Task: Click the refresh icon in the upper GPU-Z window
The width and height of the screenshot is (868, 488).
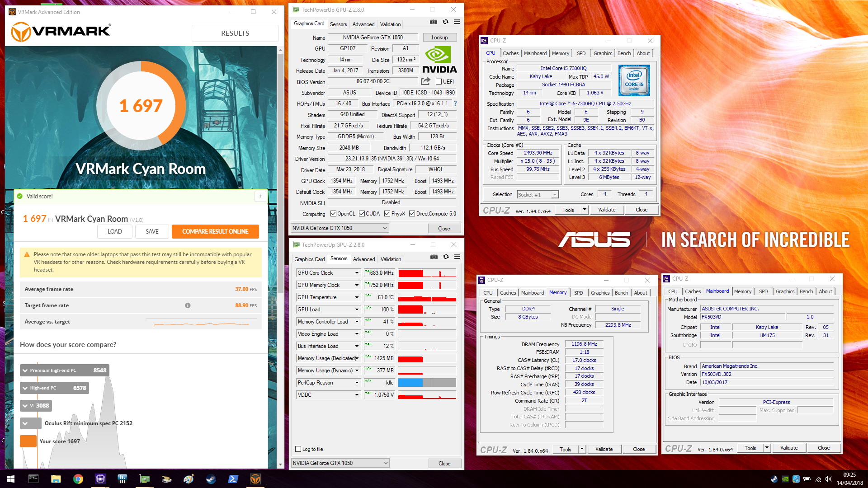Action: tap(445, 22)
